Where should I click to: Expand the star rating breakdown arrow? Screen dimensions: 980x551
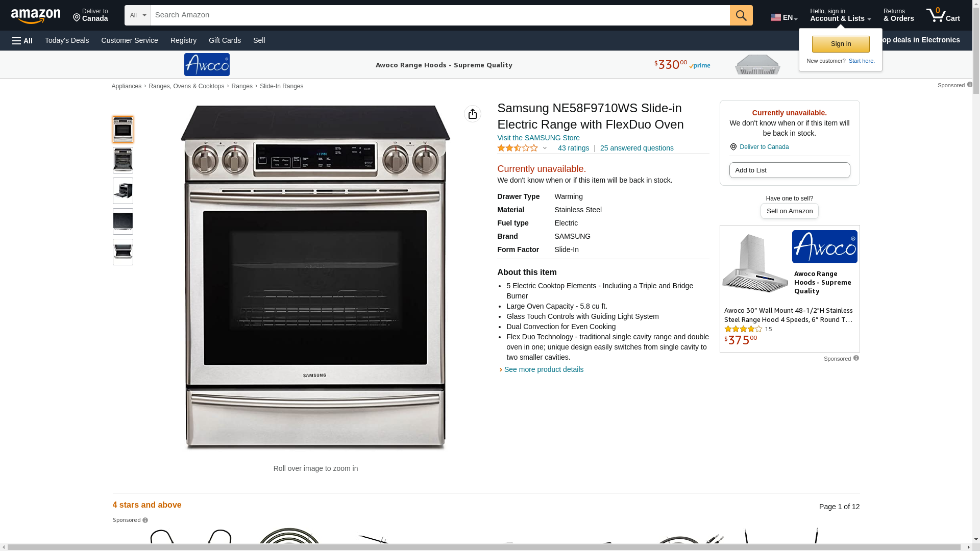pyautogui.click(x=545, y=148)
